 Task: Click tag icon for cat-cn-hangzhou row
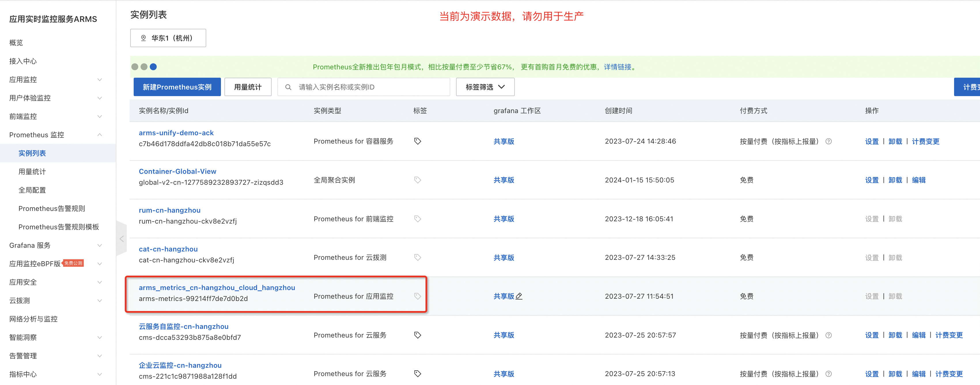tap(417, 257)
